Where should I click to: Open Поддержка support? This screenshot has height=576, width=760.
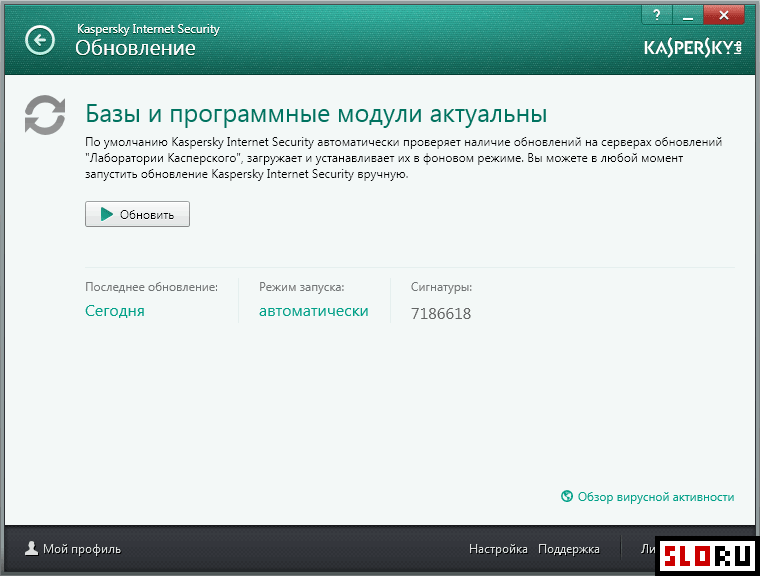[x=569, y=549]
